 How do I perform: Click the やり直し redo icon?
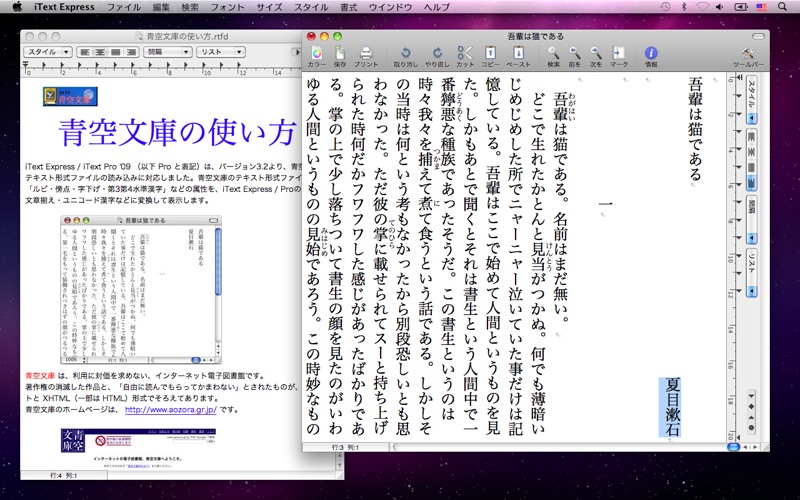437,53
